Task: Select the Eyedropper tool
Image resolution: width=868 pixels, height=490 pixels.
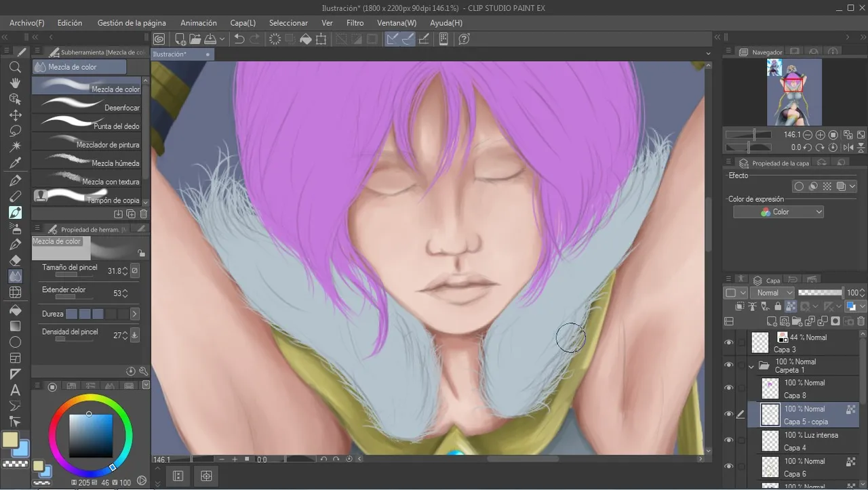Action: [x=15, y=163]
